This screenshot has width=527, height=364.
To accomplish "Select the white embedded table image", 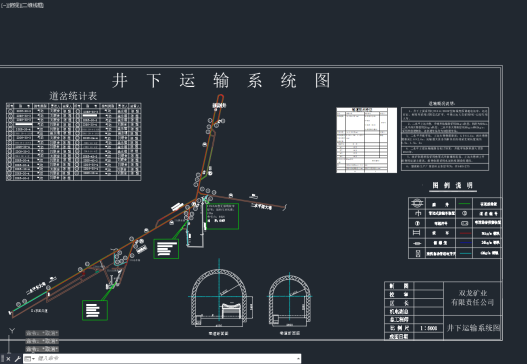I will [x=367, y=140].
